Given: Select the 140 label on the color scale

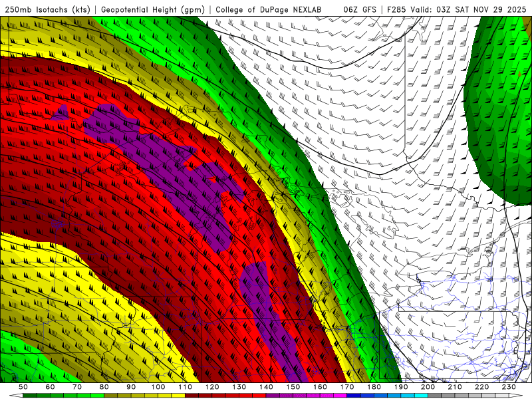Looking at the screenshot, I should pyautogui.click(x=266, y=387).
